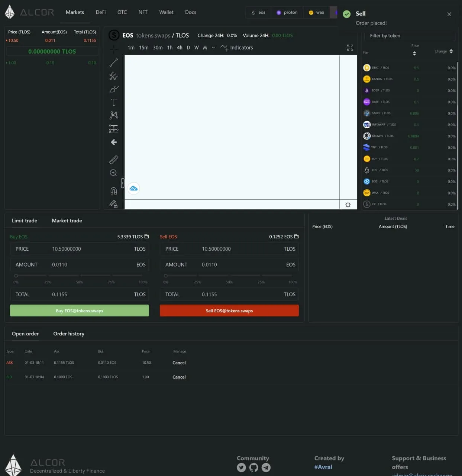Set chart interval to 15m
Screen dimensions: 462x476
pos(143,48)
